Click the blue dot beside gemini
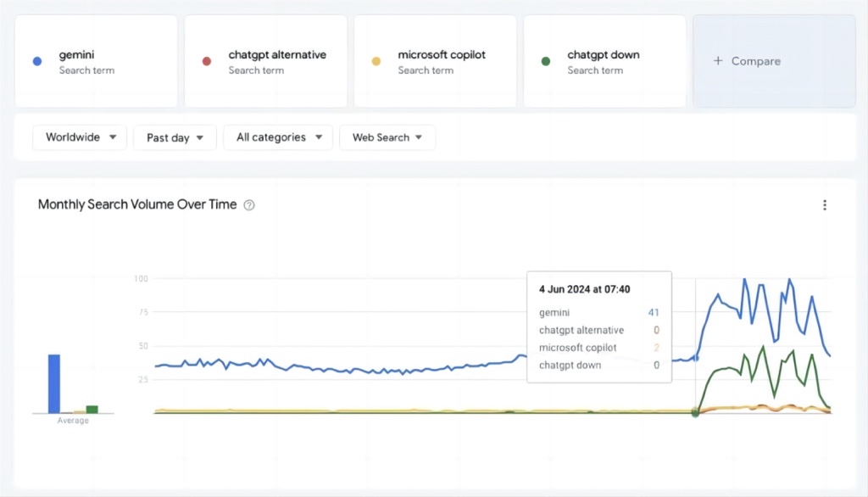 (x=37, y=62)
